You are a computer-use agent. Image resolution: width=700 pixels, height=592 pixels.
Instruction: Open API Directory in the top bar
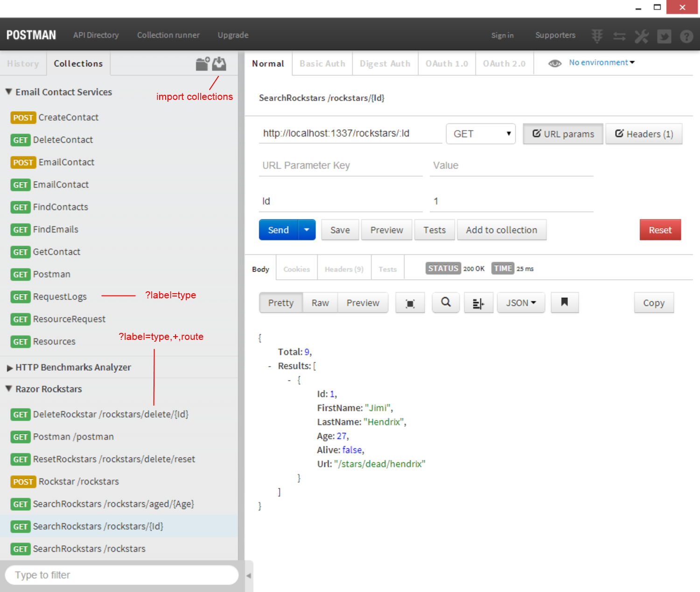(x=96, y=35)
